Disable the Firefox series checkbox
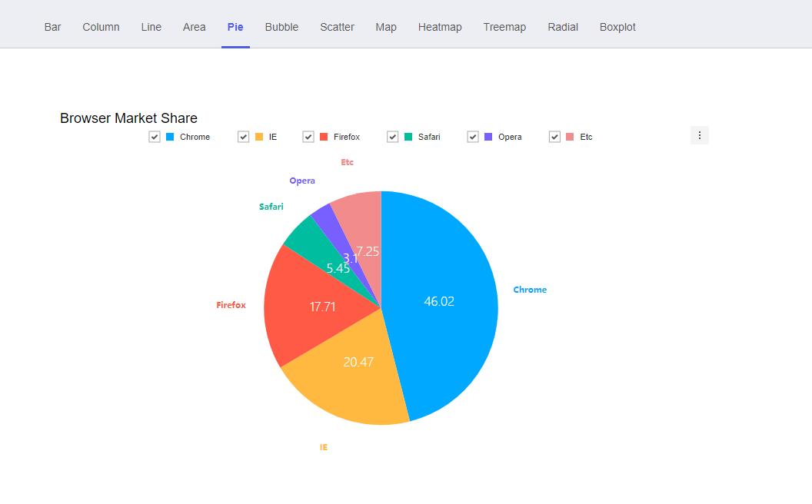 [308, 137]
